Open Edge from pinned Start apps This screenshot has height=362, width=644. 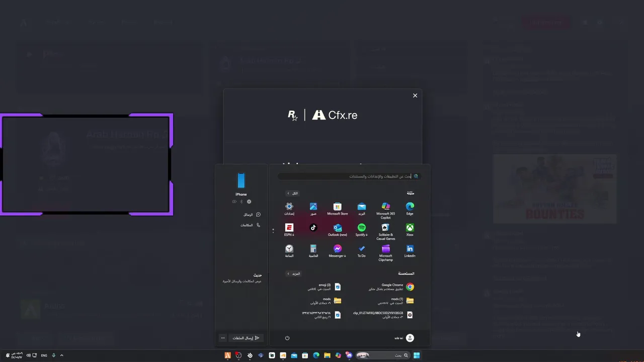coord(410,209)
